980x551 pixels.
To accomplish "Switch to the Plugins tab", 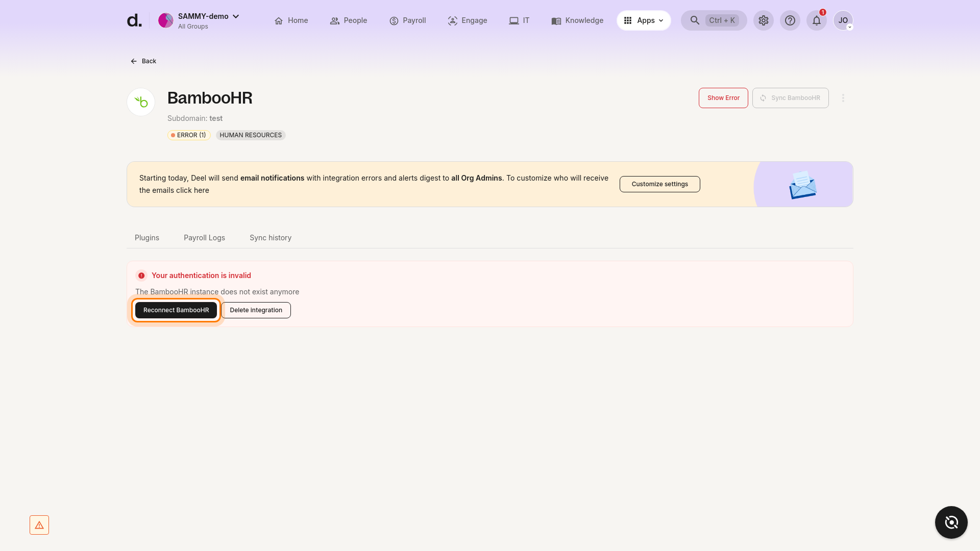I will (x=147, y=238).
